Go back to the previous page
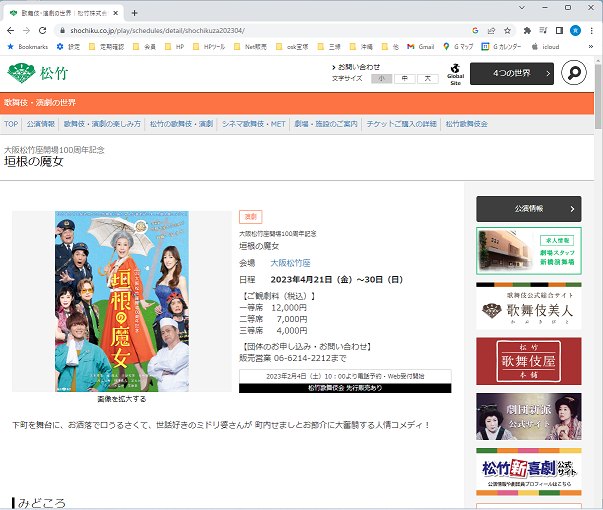The height and width of the screenshot is (510, 603). pyautogui.click(x=10, y=30)
